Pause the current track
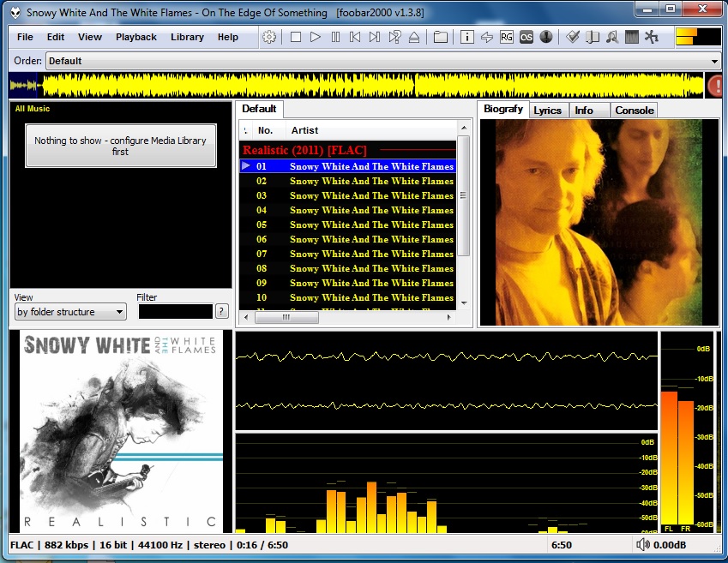The image size is (728, 563). click(335, 37)
